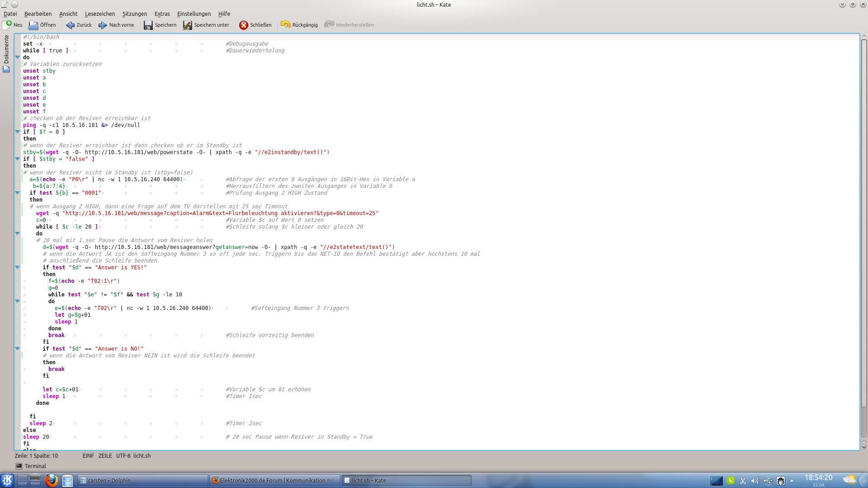Viewport: 868px width, 488px height.
Task: Click the Neu new document icon
Action: click(7, 25)
